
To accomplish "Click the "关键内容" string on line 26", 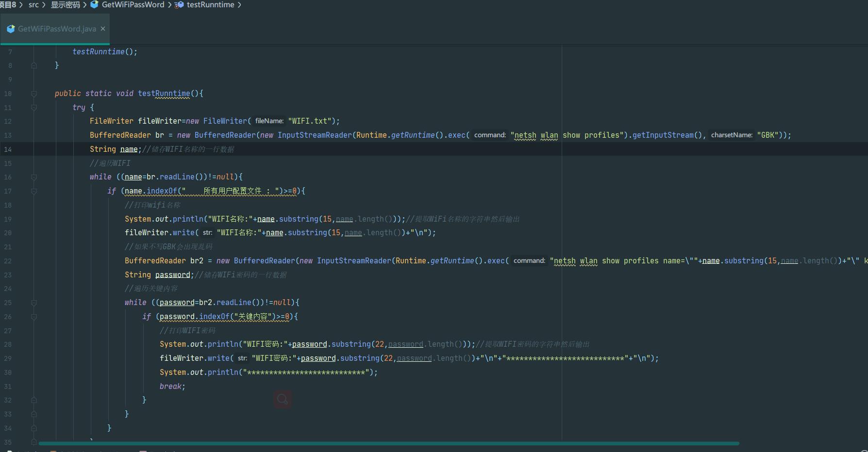I will tap(252, 317).
